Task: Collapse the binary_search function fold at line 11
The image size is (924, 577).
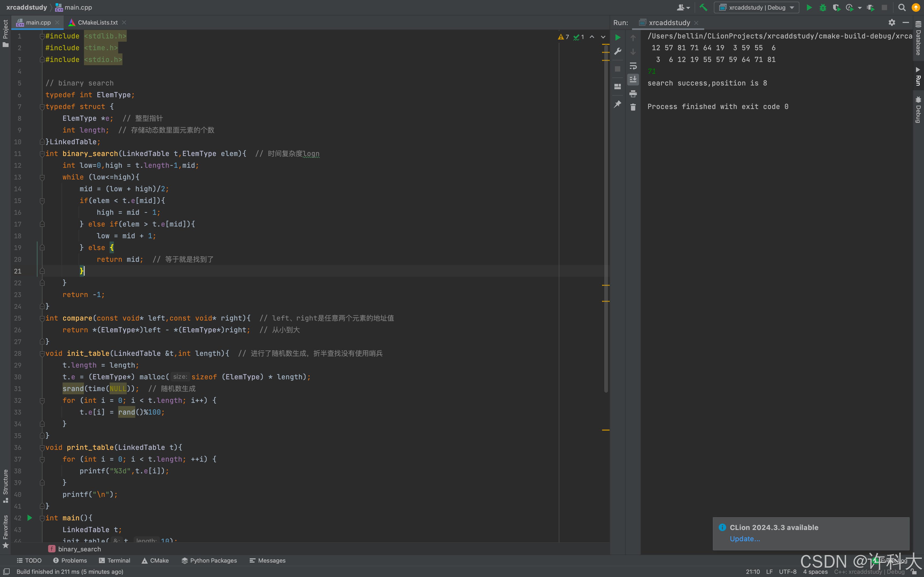Action: (x=42, y=154)
